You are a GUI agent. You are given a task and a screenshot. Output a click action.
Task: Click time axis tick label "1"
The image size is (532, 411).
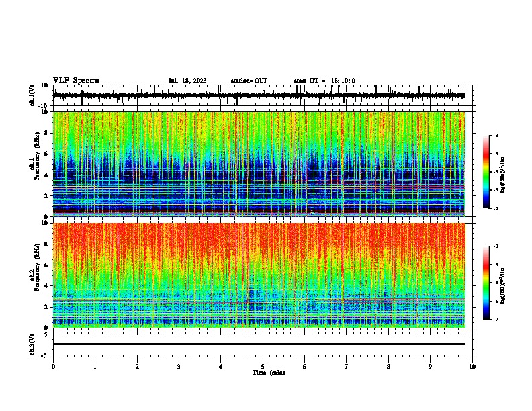point(95,367)
